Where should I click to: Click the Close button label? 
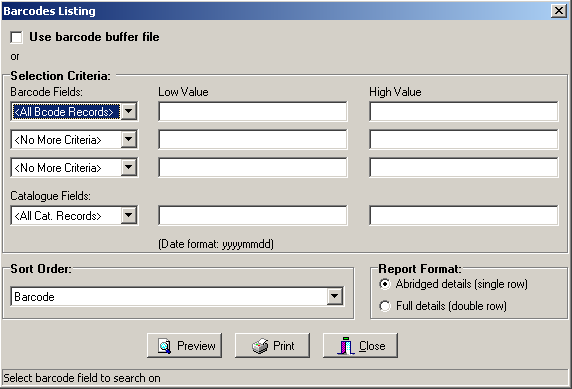pyautogui.click(x=372, y=346)
